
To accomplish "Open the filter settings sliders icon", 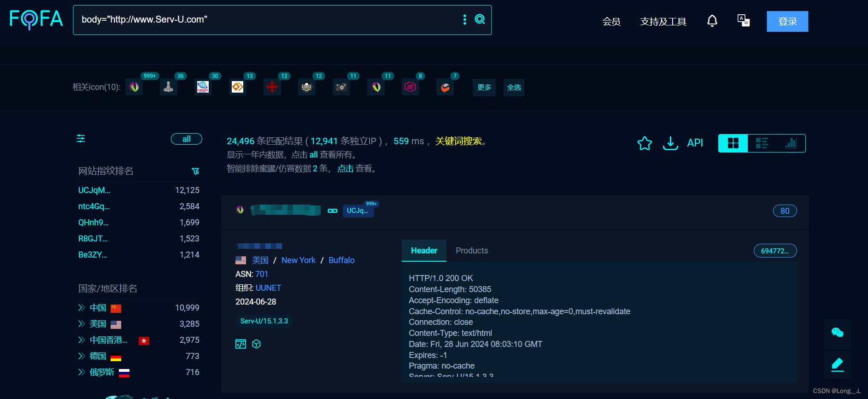I will tap(81, 139).
